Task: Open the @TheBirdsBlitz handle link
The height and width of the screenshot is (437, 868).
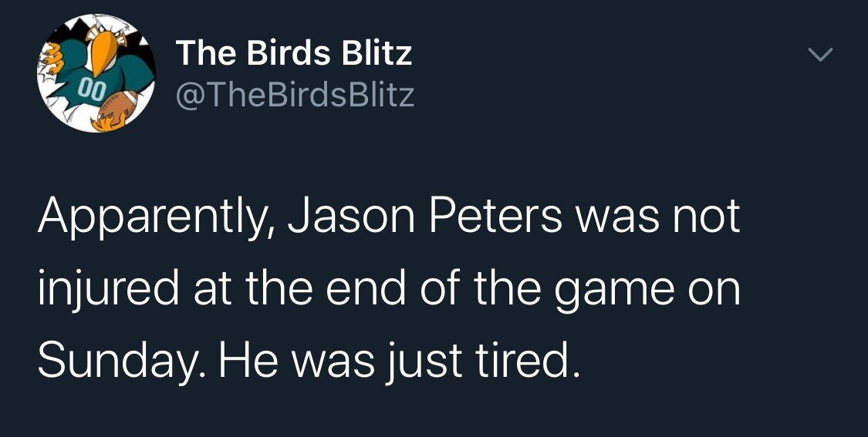Action: pos(295,95)
